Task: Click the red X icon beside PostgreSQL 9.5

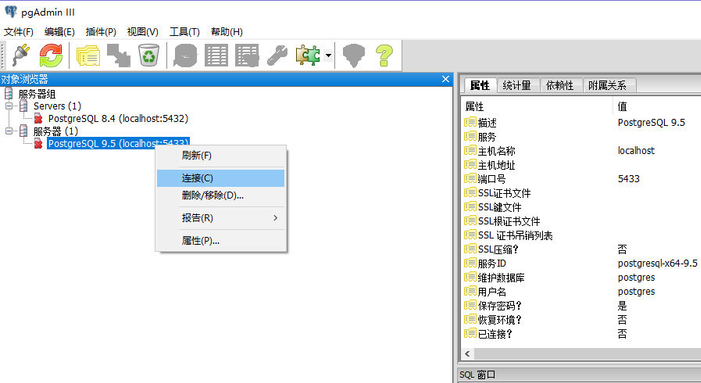Action: (38, 144)
